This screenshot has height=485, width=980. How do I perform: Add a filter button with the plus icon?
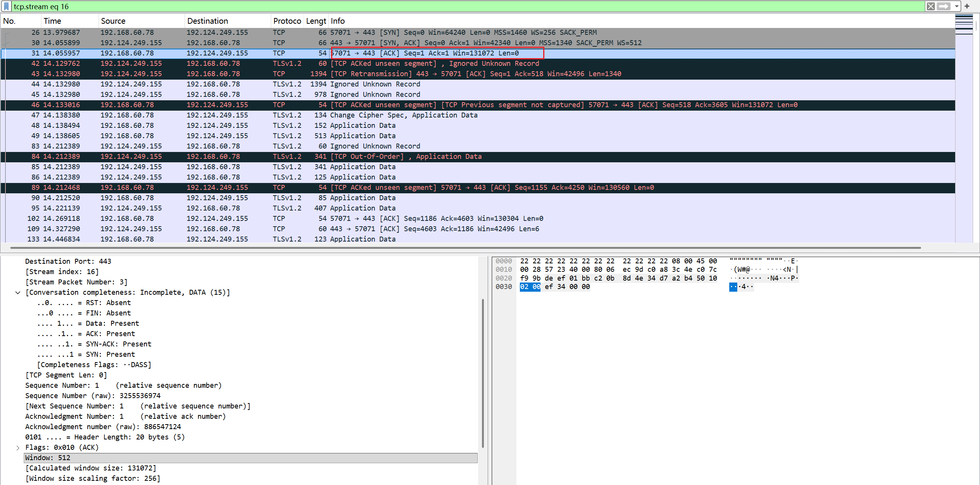point(967,6)
